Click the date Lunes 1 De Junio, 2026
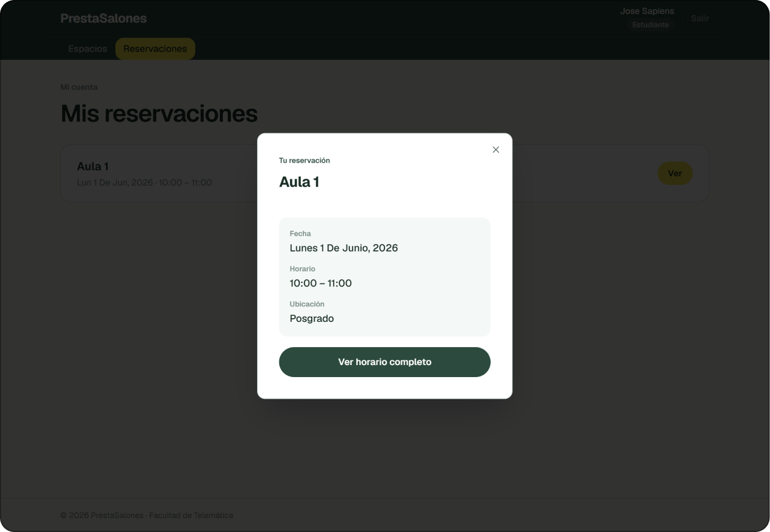 point(344,248)
